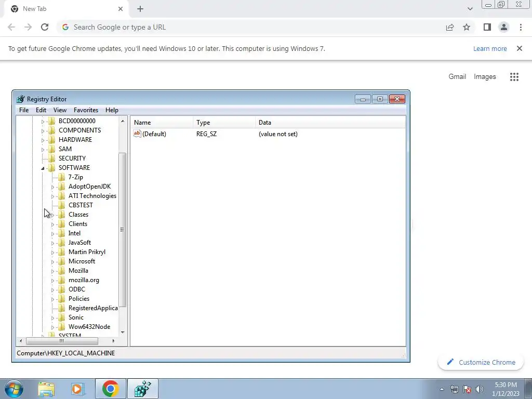Select the RegisteredApplications key
The height and width of the screenshot is (399, 532).
click(92, 308)
